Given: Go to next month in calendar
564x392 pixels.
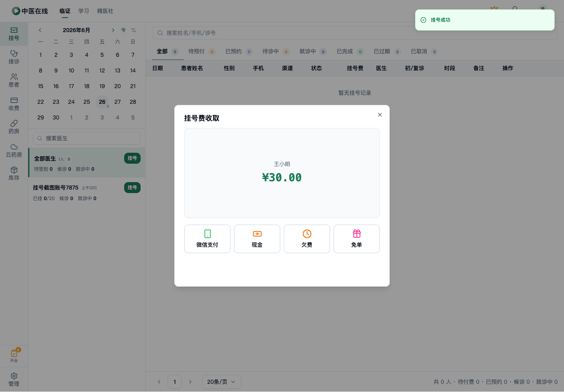Looking at the screenshot, I should tap(113, 30).
